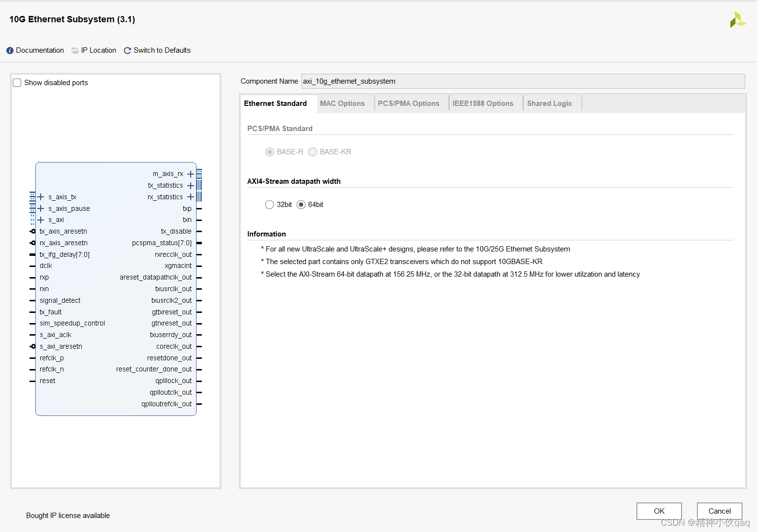Click the reset_counter_done_out port label
The width and height of the screenshot is (757, 532).
click(154, 369)
